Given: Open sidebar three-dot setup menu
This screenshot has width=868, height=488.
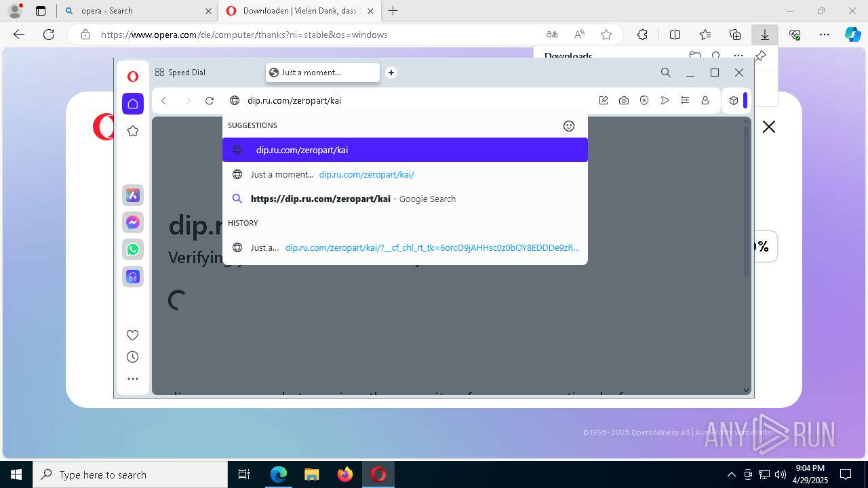Looking at the screenshot, I should (x=133, y=379).
